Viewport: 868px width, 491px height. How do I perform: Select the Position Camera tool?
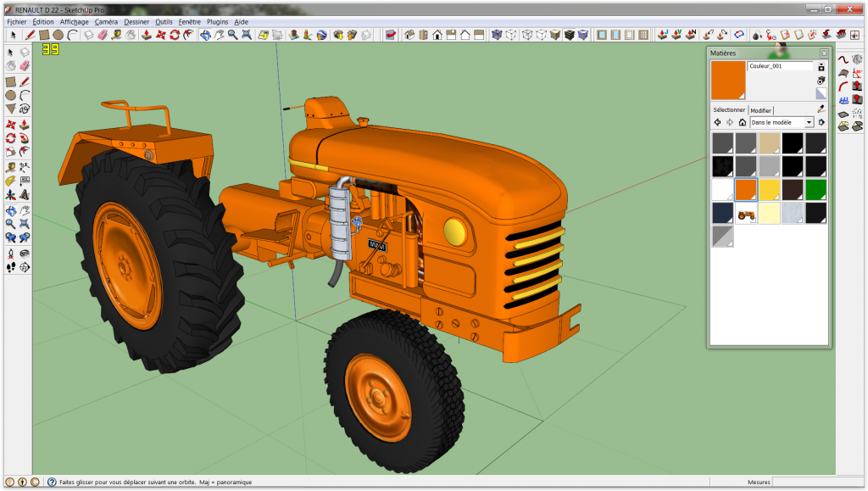coord(10,254)
